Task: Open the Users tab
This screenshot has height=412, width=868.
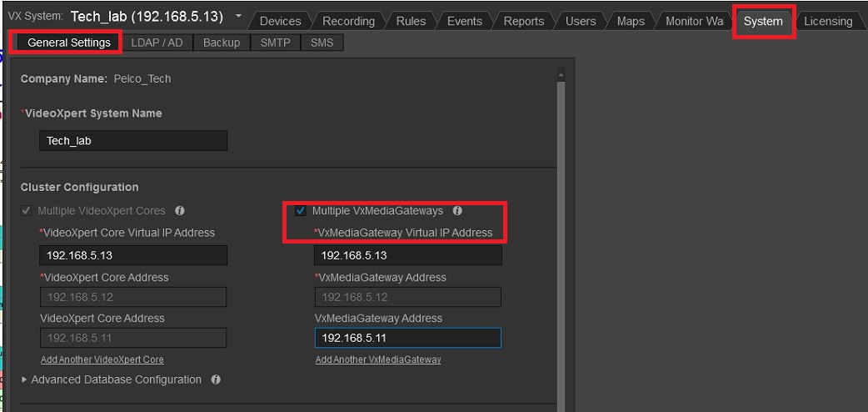Action: 581,21
